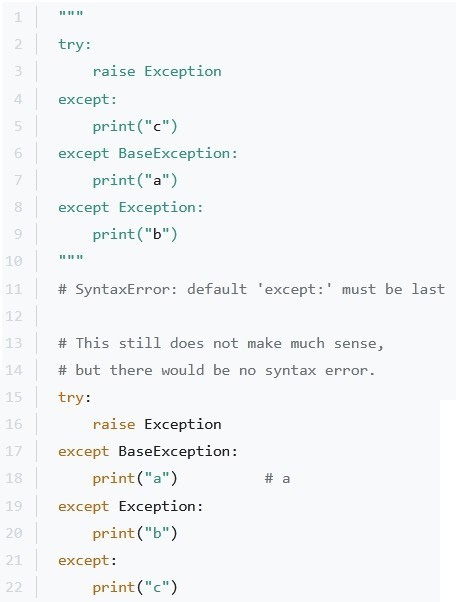
Task: Click line number 12 of the empty line
Action: click(14, 316)
